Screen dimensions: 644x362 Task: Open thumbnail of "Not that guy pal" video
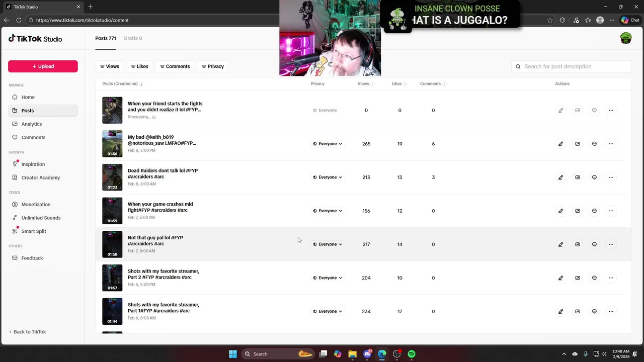point(112,244)
